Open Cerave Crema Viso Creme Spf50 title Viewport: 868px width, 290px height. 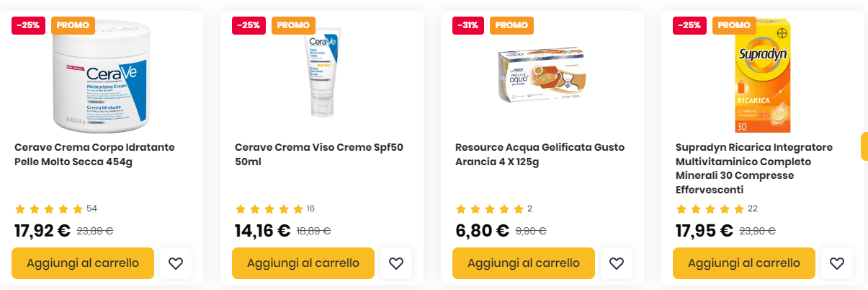coord(319,154)
